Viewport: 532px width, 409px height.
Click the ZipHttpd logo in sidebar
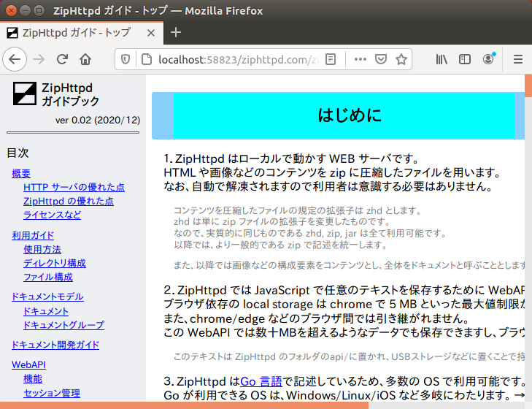tap(24, 93)
